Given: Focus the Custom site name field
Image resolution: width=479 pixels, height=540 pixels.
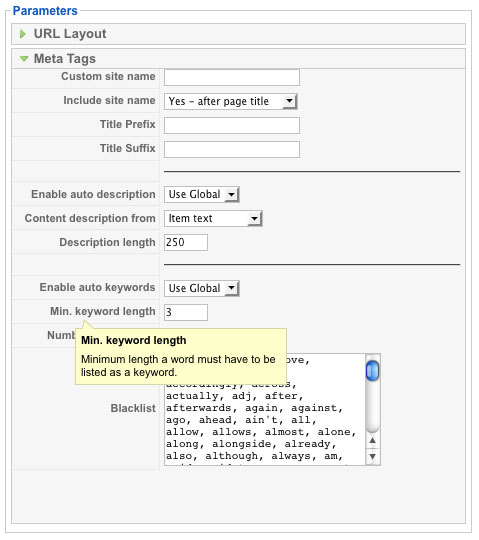Looking at the screenshot, I should pos(232,77).
